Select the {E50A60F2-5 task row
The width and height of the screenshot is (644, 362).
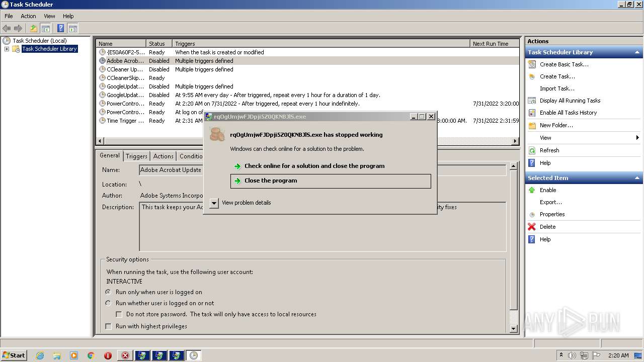pos(307,52)
